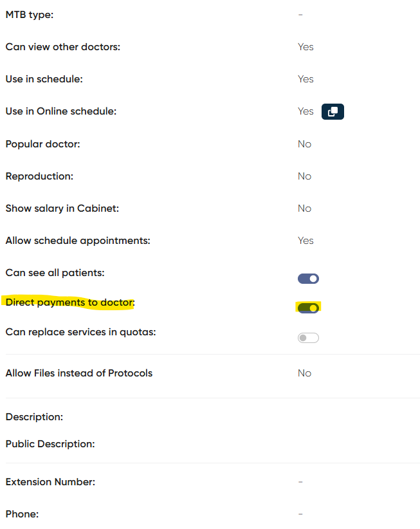Click the Reproduction field label

pyautogui.click(x=39, y=176)
